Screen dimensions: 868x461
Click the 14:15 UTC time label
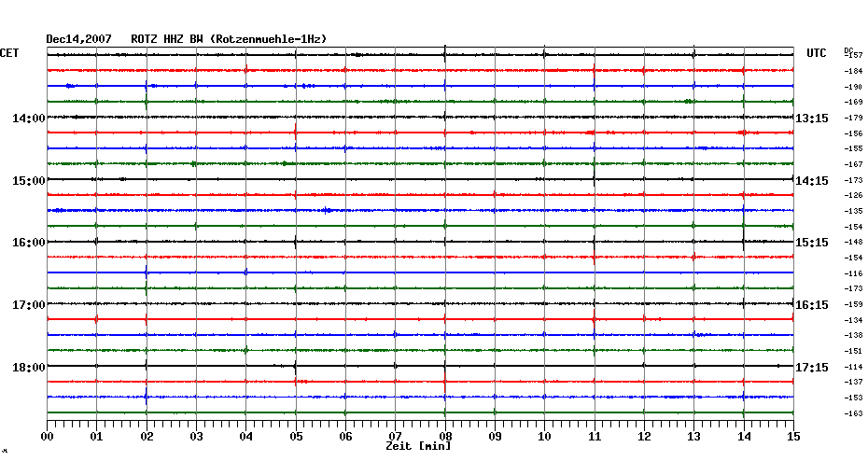coord(812,181)
